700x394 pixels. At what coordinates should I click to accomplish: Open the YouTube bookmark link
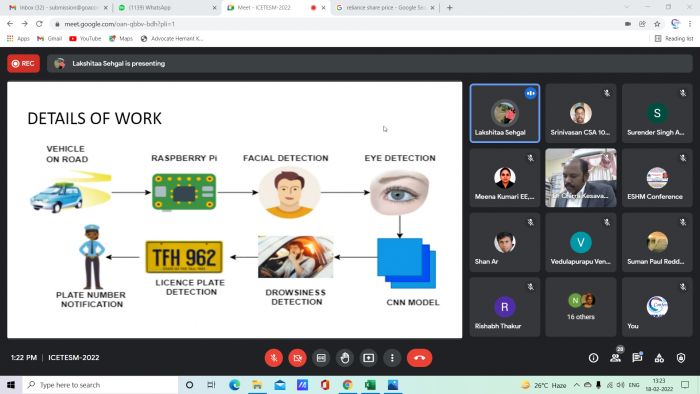tap(85, 39)
